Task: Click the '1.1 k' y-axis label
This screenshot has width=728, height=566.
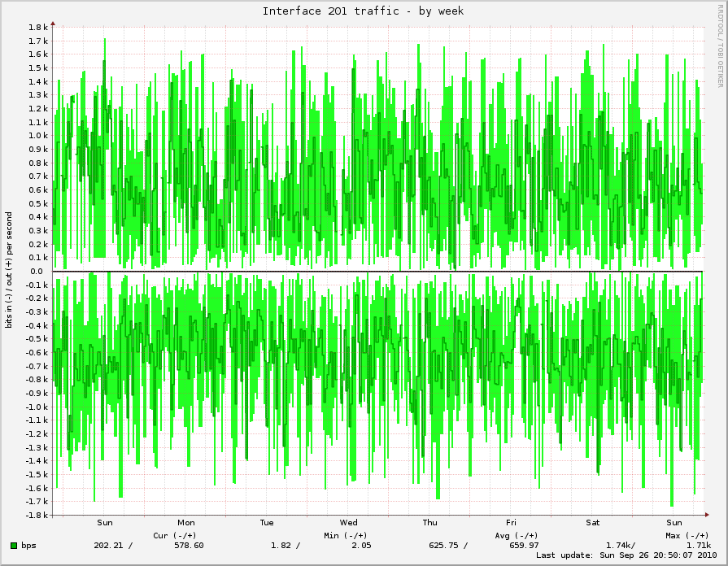Action: coord(38,123)
